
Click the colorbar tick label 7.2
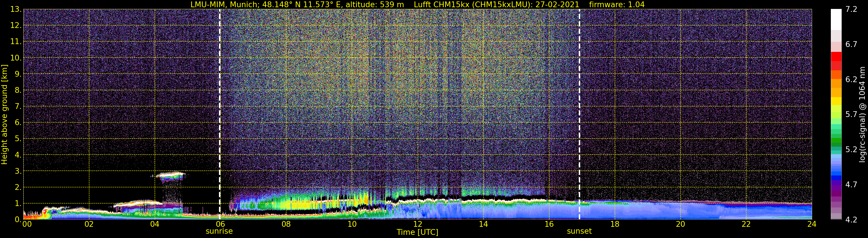pos(851,10)
